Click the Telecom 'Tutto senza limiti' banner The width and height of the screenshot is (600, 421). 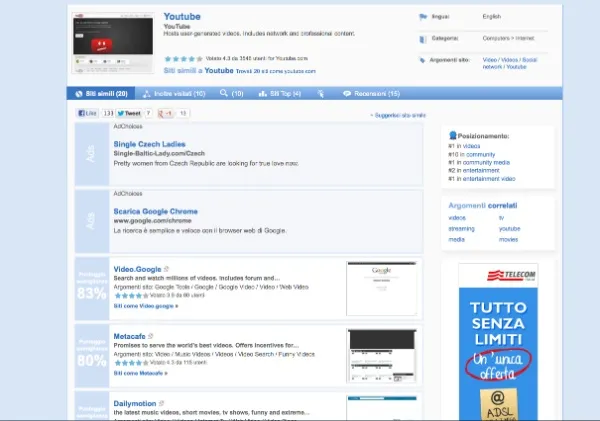tap(498, 342)
